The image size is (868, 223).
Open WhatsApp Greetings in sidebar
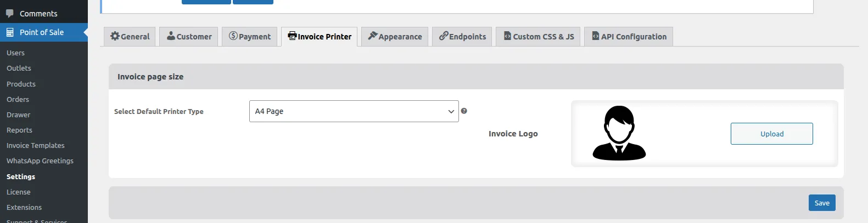click(40, 161)
